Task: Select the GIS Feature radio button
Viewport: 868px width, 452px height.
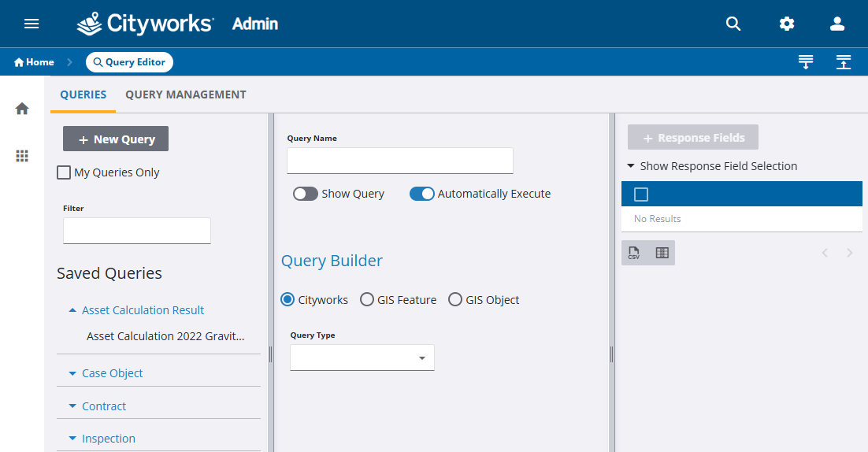Action: point(367,300)
